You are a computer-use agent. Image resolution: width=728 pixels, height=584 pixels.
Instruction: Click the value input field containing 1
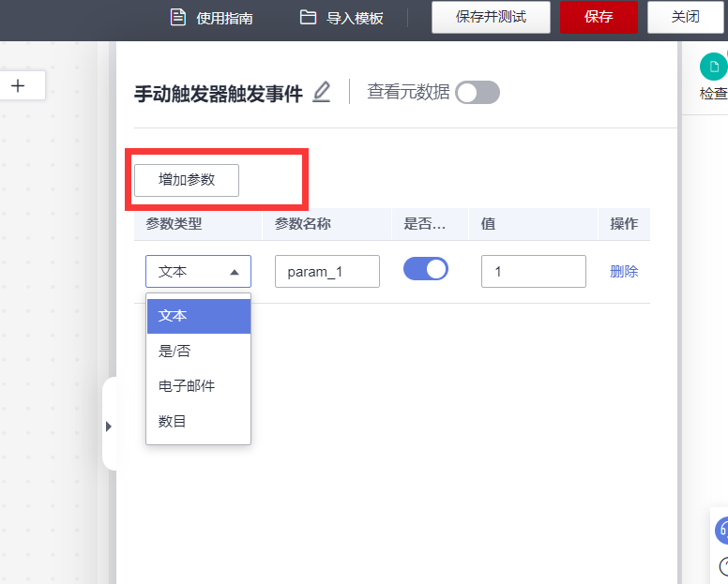click(x=534, y=271)
